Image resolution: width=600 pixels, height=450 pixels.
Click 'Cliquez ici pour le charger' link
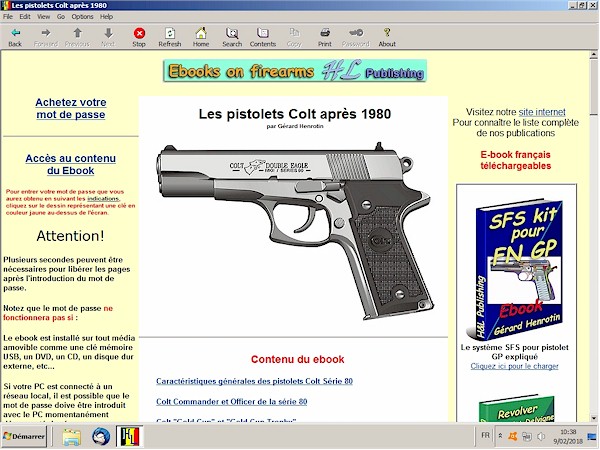(x=515, y=366)
